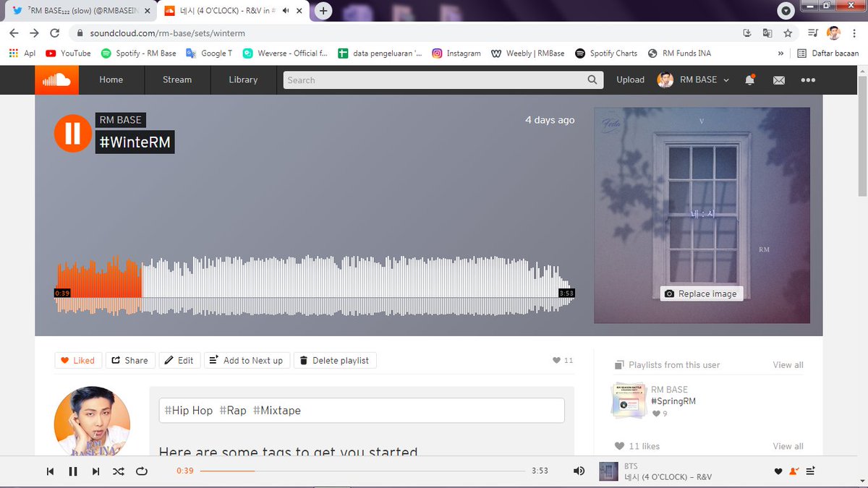The width and height of the screenshot is (868, 488).
Task: Close the RM BASE Twitter tab
Action: [148, 12]
